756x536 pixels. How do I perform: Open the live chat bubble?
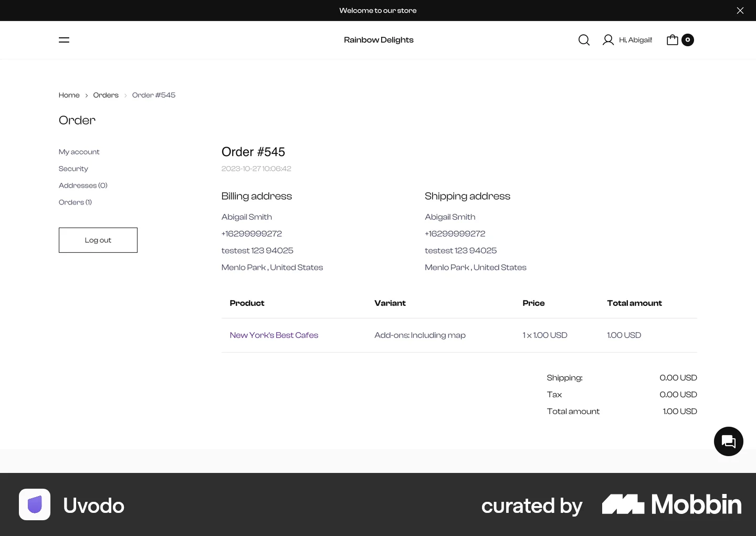coord(729,441)
